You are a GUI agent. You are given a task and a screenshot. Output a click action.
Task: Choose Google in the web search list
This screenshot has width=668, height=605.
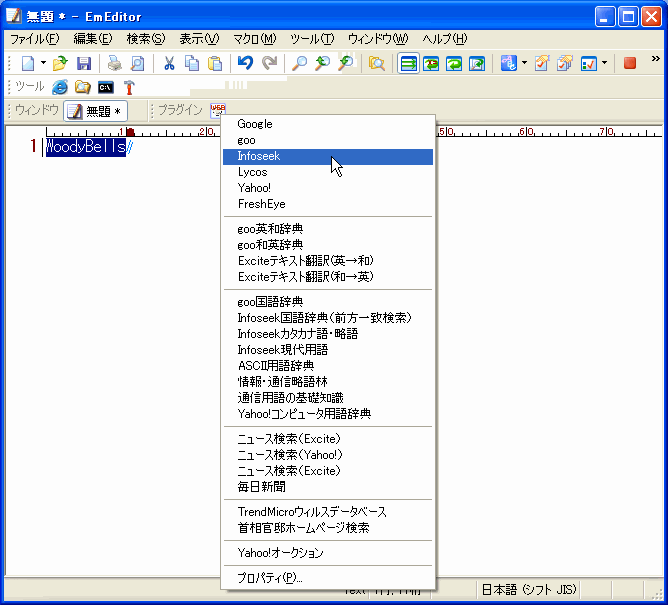coord(255,124)
